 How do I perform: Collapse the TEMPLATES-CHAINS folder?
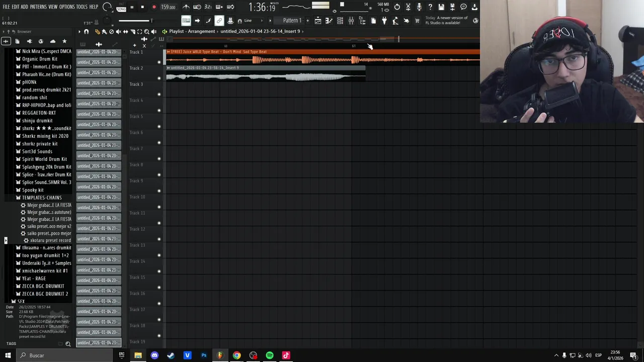click(41, 198)
